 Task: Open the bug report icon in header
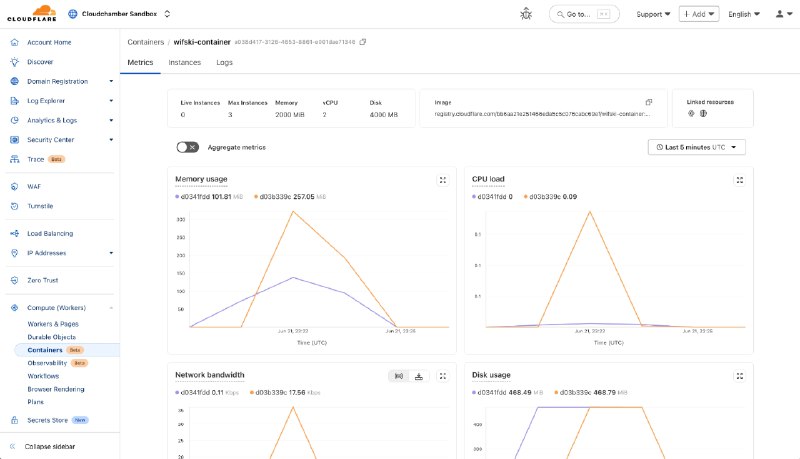(526, 14)
